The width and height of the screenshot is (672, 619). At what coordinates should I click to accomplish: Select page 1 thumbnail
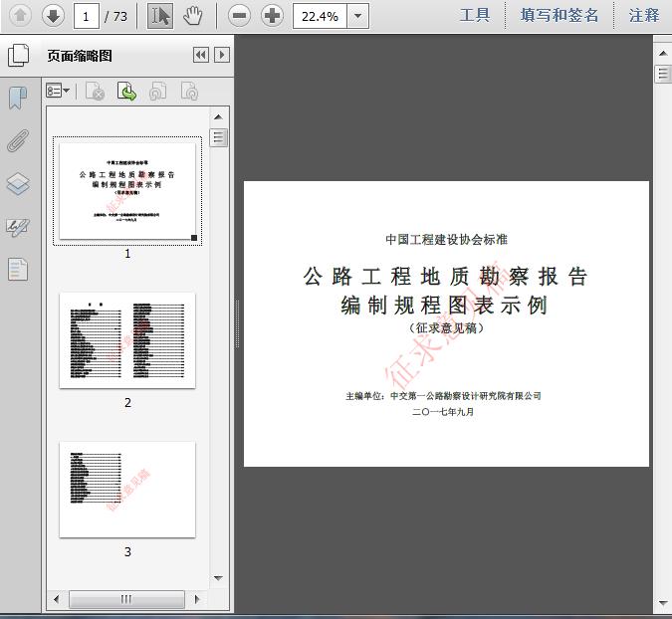(x=127, y=191)
